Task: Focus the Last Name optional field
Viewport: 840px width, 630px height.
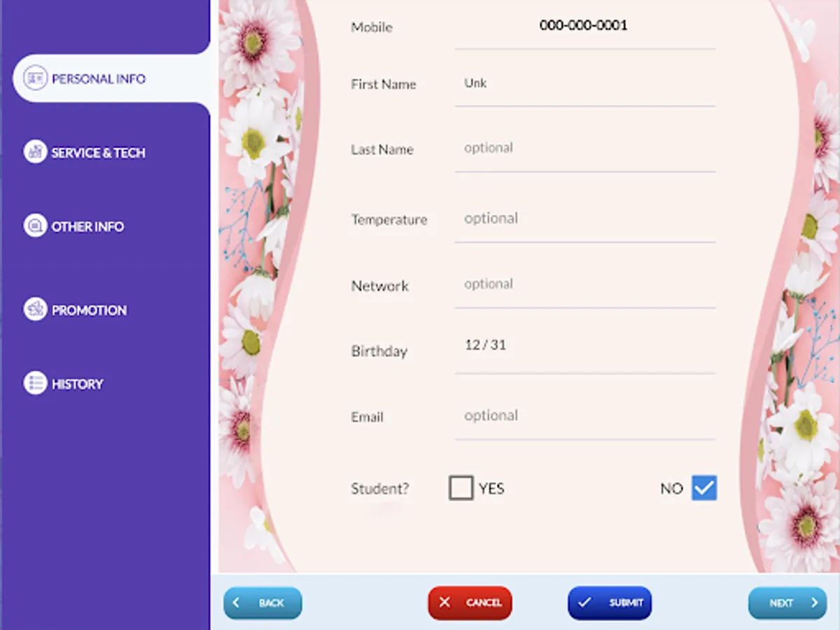Action: (584, 149)
